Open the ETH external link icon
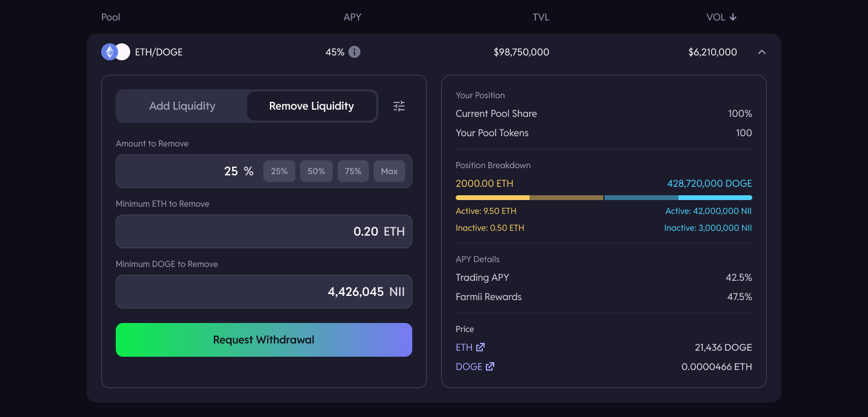868x417 pixels. 480,347
